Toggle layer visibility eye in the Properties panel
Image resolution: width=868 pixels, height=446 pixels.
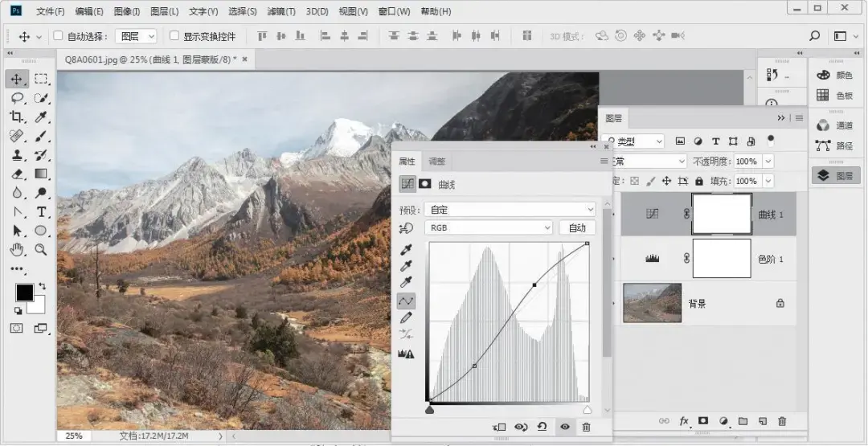pyautogui.click(x=565, y=427)
